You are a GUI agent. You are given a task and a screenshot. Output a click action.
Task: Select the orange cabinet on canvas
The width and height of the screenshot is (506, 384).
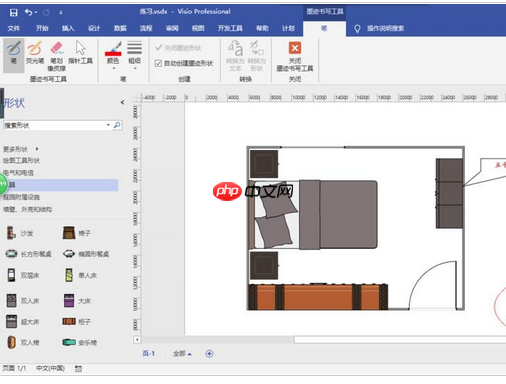318,297
